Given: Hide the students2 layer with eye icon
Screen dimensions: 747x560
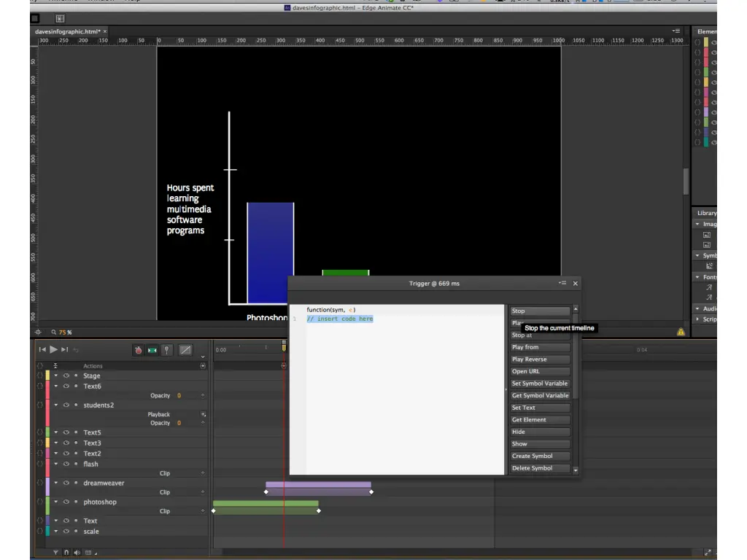Looking at the screenshot, I should coord(66,405).
